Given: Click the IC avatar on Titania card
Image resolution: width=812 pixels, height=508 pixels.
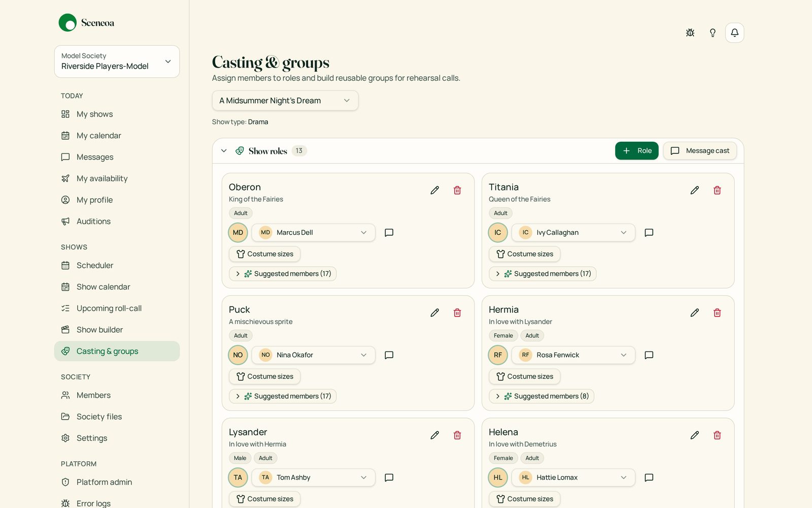Looking at the screenshot, I should [x=498, y=233].
